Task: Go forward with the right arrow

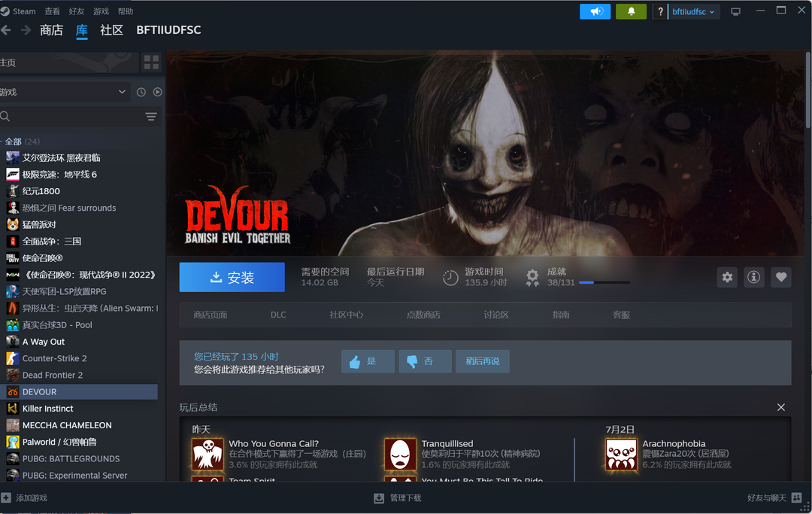Action: (x=26, y=30)
